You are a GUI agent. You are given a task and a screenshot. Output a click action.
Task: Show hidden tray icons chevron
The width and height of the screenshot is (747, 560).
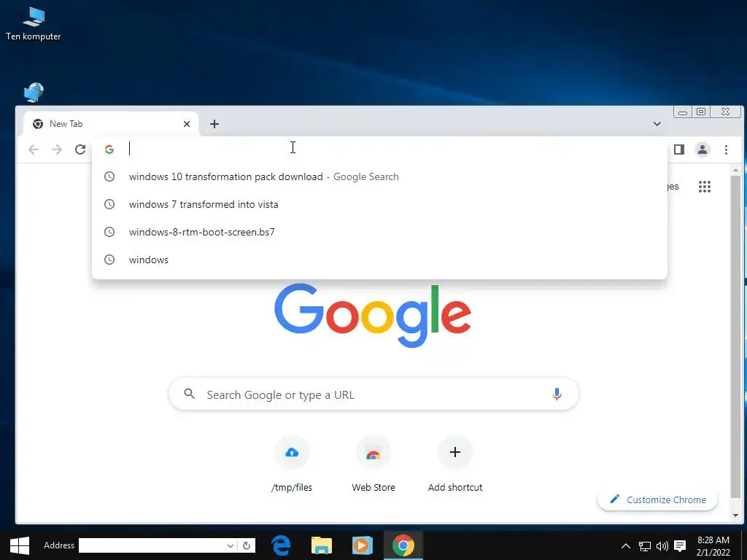pyautogui.click(x=625, y=545)
